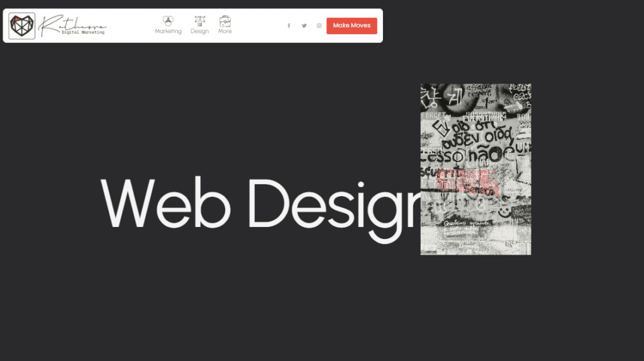Image resolution: width=644 pixels, height=361 pixels.
Task: Click the red graffiti lettering in the image
Action: pos(467,181)
